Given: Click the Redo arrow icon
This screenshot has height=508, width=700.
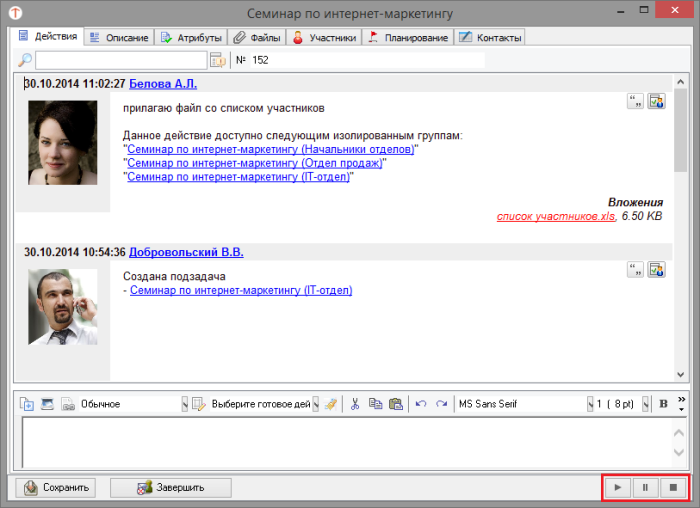Looking at the screenshot, I should [441, 404].
